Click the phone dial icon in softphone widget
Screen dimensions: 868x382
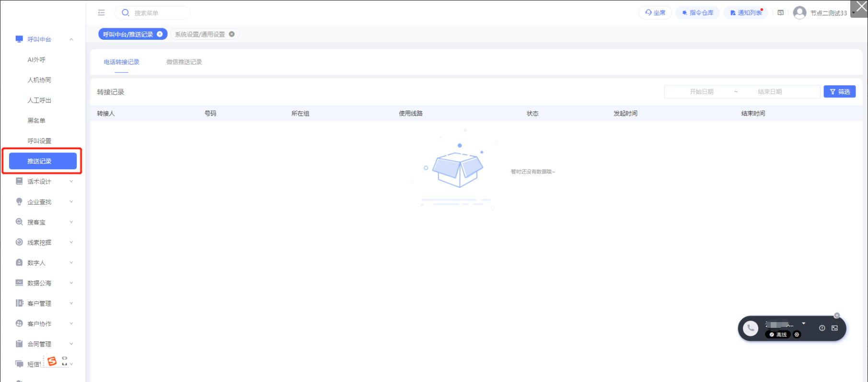point(751,328)
